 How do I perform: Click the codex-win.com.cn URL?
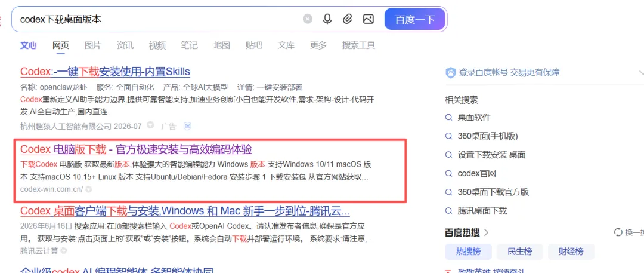[52, 189]
